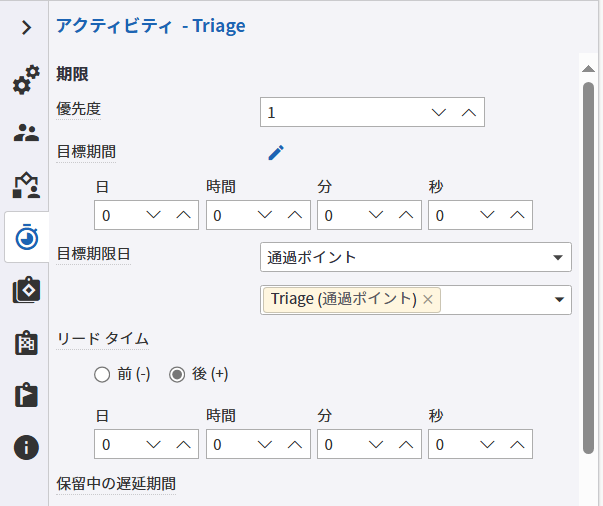Decrease 目標期間 秒 value

pyautogui.click(x=487, y=215)
